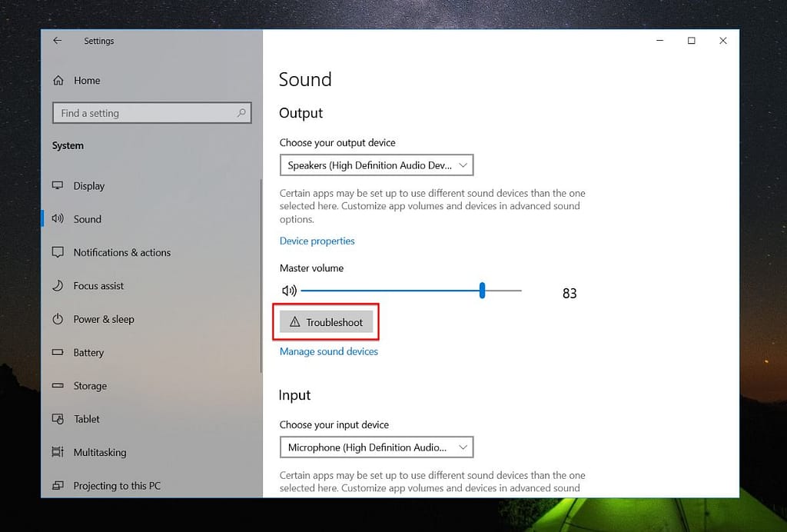Click the sidebar scrollbar

(x=261, y=276)
